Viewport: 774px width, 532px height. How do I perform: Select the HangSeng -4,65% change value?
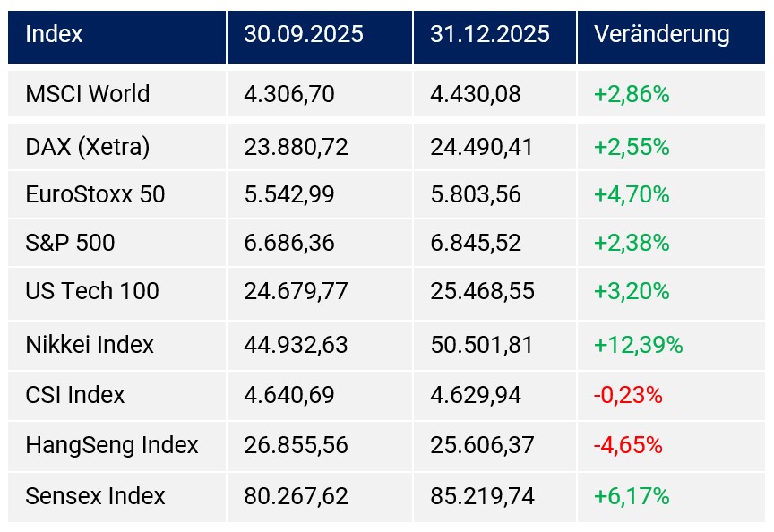pyautogui.click(x=627, y=445)
